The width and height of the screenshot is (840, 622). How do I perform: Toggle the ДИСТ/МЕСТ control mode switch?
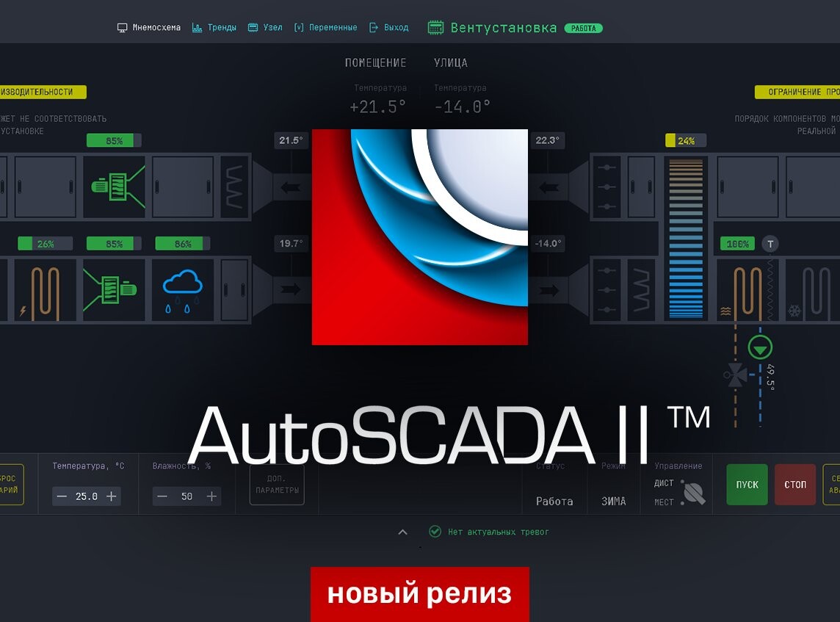(x=693, y=493)
